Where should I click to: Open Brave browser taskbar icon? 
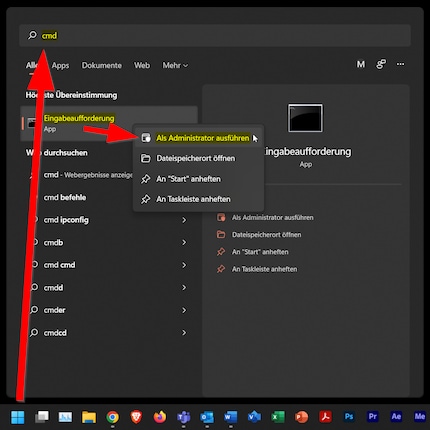click(x=136, y=417)
